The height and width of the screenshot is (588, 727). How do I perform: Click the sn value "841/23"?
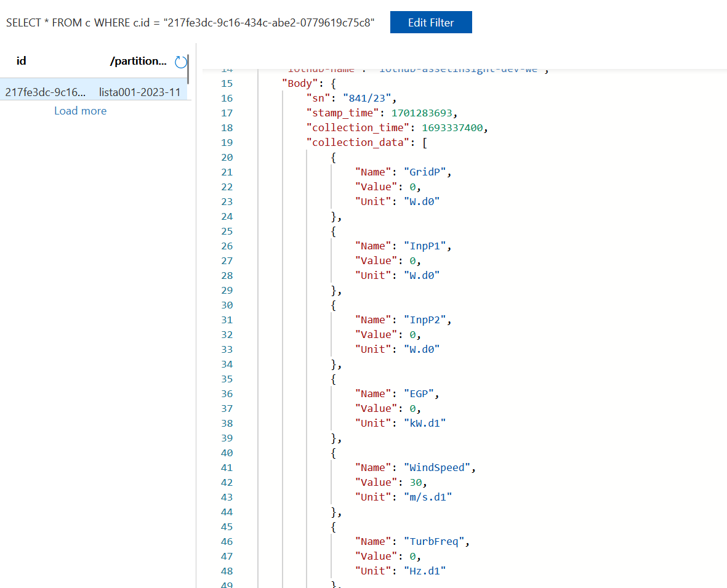[367, 98]
